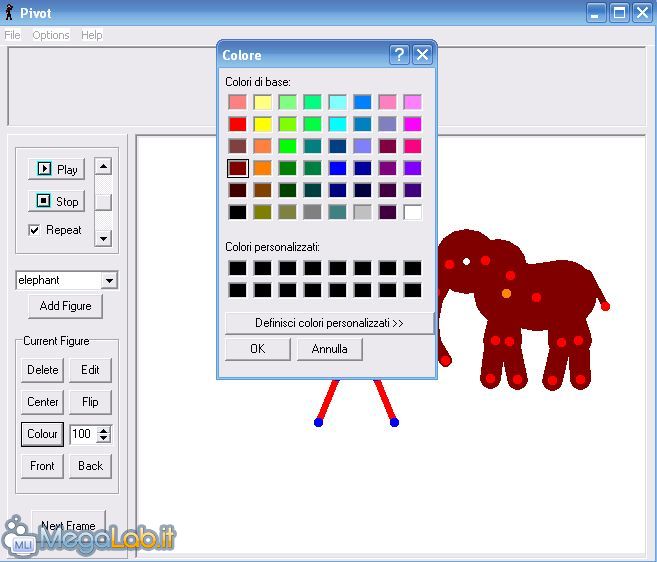The width and height of the screenshot is (657, 562).
Task: Click the Play button
Action: coord(56,169)
